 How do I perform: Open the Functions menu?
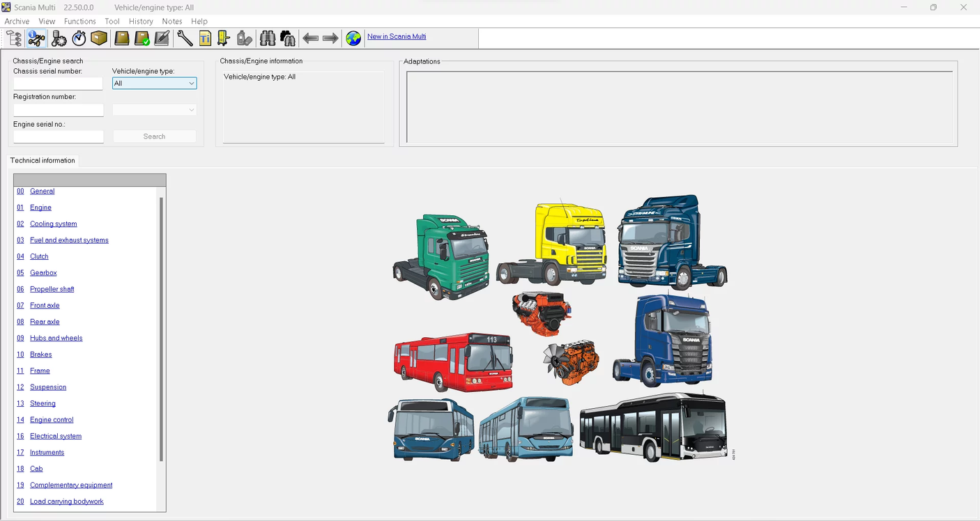(79, 21)
